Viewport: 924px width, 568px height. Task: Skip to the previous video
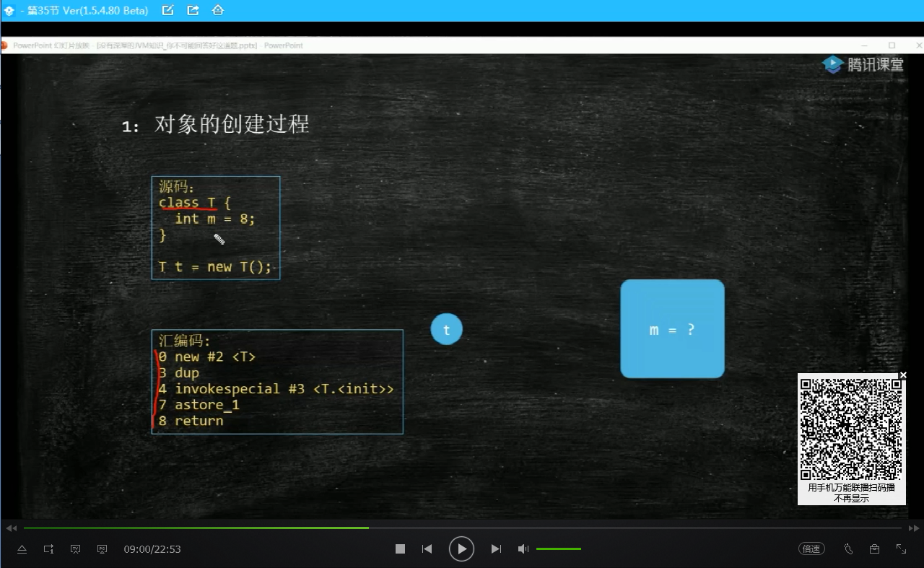(x=427, y=549)
